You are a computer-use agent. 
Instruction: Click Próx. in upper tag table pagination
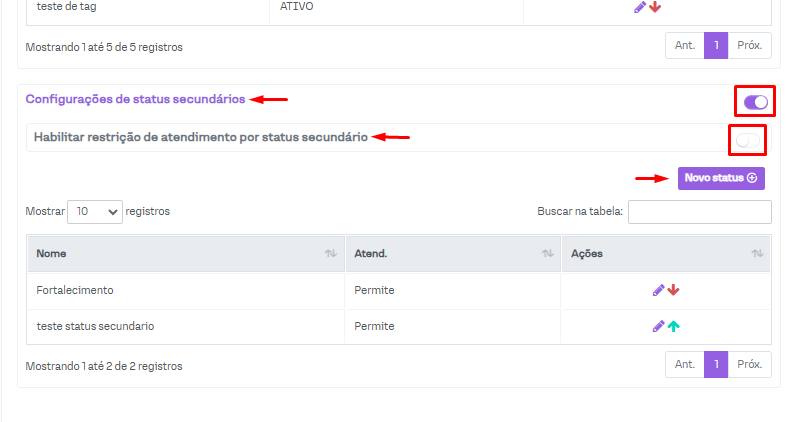tap(749, 46)
